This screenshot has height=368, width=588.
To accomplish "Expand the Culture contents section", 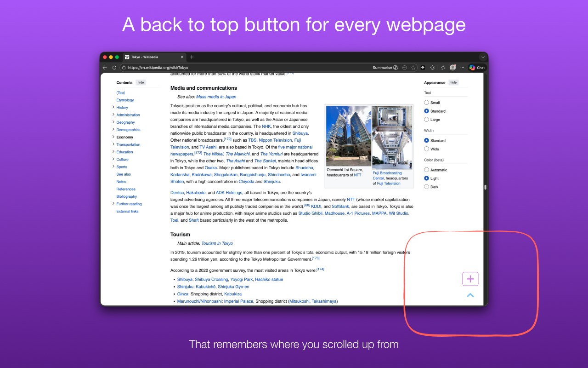I will point(113,159).
